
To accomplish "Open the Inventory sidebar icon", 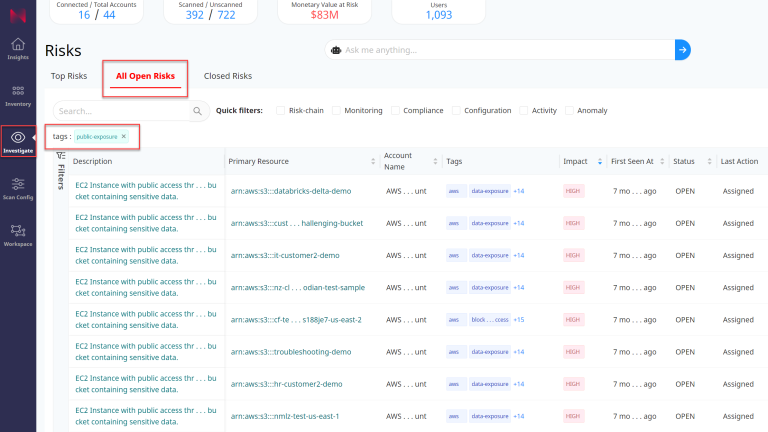I will 18,95.
